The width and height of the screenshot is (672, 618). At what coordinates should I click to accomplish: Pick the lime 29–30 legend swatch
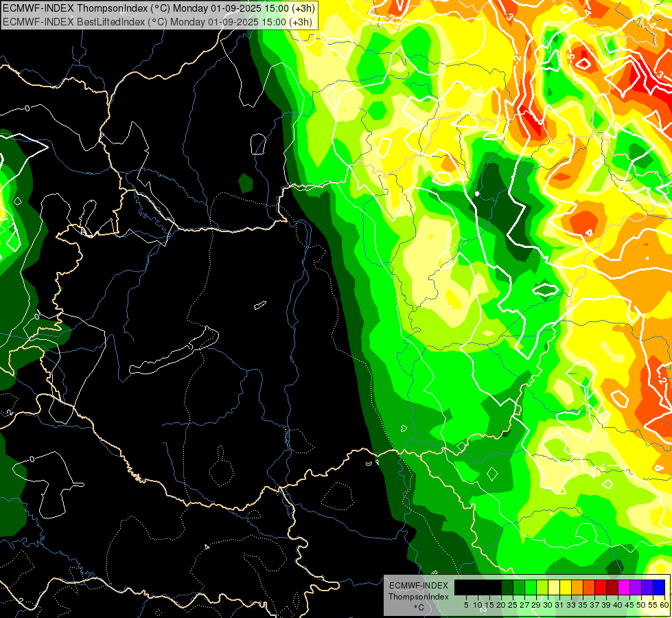(x=542, y=588)
